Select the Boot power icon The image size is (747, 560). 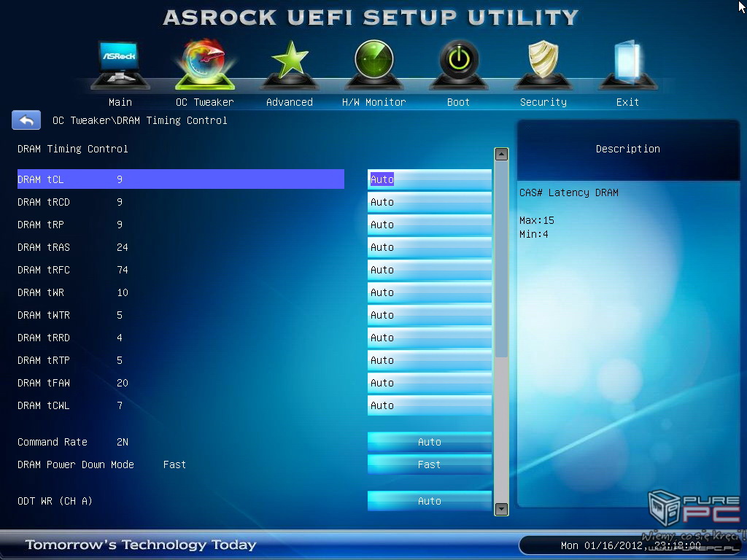[x=458, y=64]
